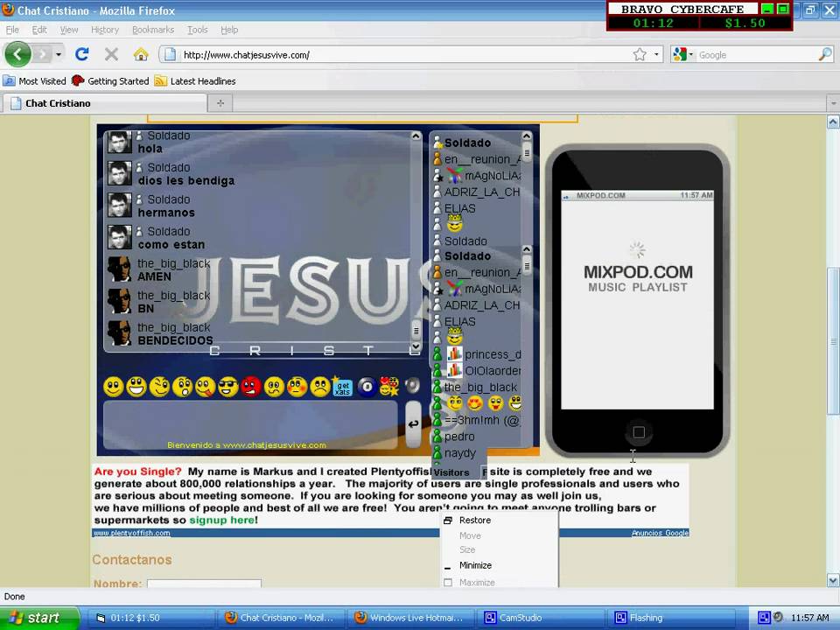Viewport: 840px width, 630px height.
Task: Open the File menu
Action: click(x=12, y=30)
